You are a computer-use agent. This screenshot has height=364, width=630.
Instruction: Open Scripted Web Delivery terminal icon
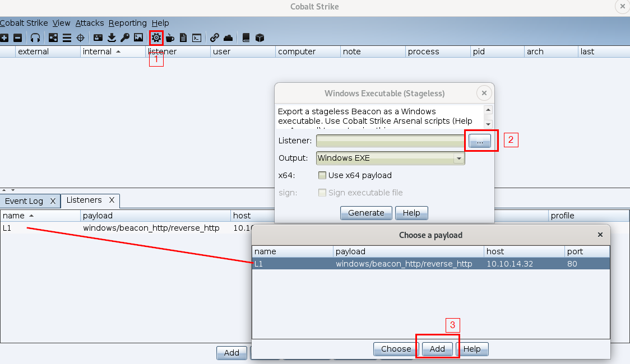click(197, 38)
